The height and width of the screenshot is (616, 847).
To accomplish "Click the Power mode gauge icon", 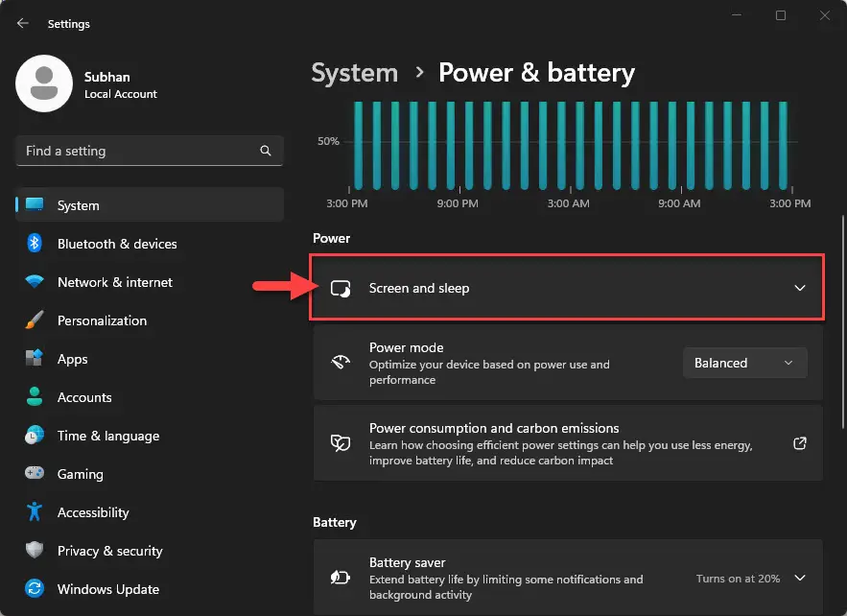I will coord(341,362).
